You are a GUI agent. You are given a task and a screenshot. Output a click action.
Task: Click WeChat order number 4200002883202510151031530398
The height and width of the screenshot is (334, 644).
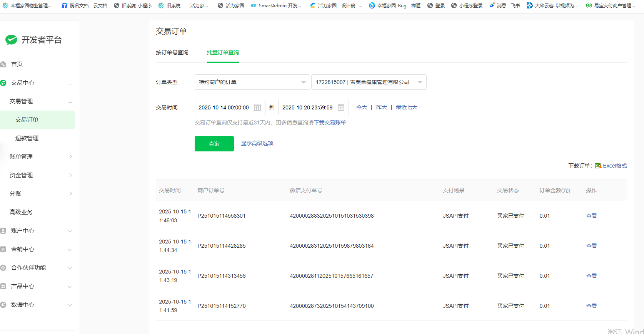(x=332, y=216)
